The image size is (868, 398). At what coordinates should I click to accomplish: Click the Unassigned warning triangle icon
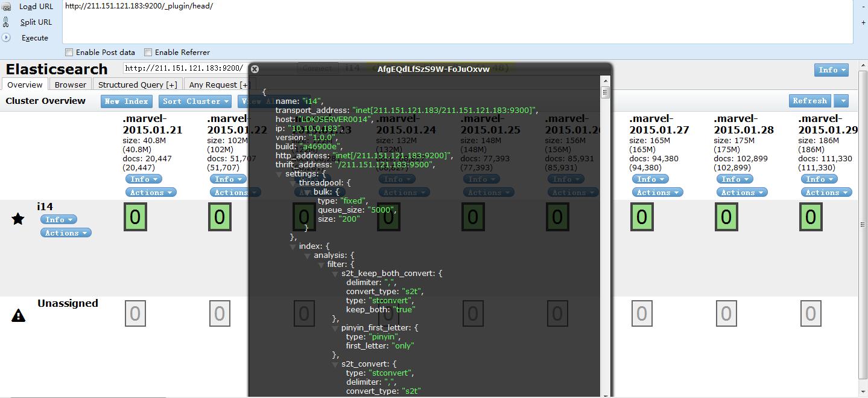point(19,315)
